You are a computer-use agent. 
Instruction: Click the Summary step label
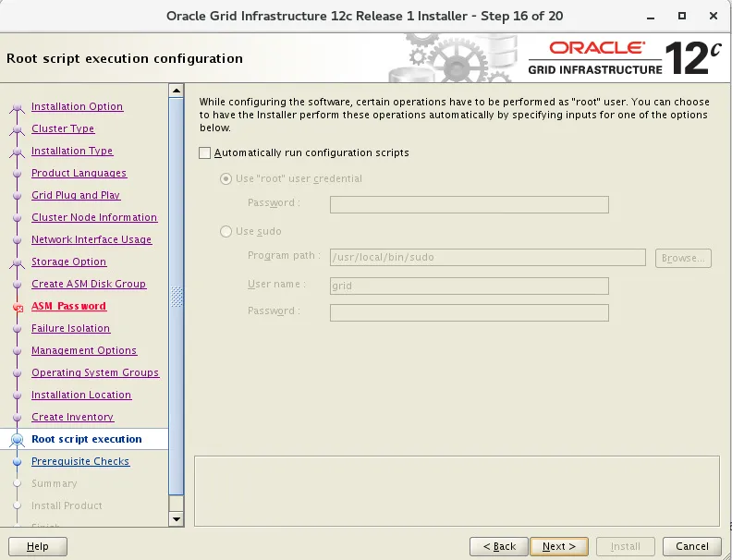click(55, 483)
